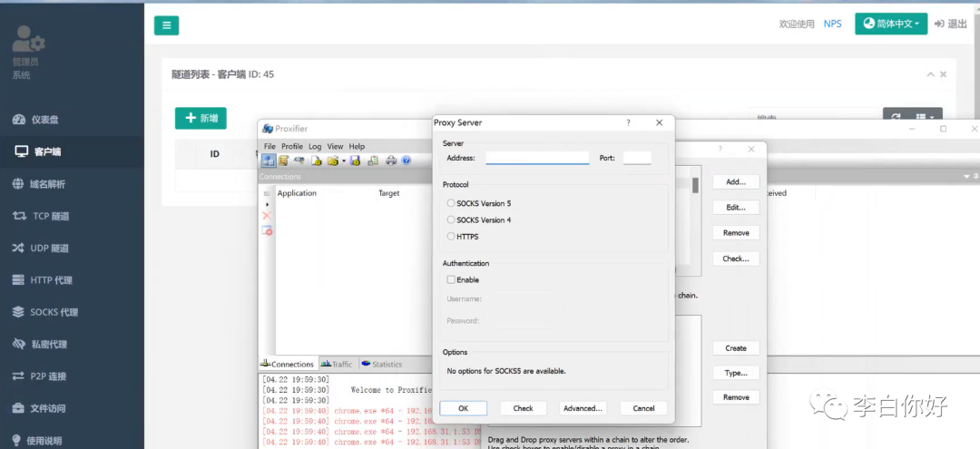The height and width of the screenshot is (449, 980).
Task: Click Type... button for proxy chains
Action: [736, 373]
